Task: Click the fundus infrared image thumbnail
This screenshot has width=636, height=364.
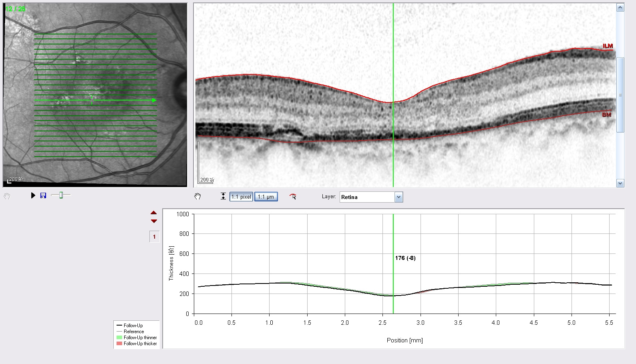Action: 95,95
